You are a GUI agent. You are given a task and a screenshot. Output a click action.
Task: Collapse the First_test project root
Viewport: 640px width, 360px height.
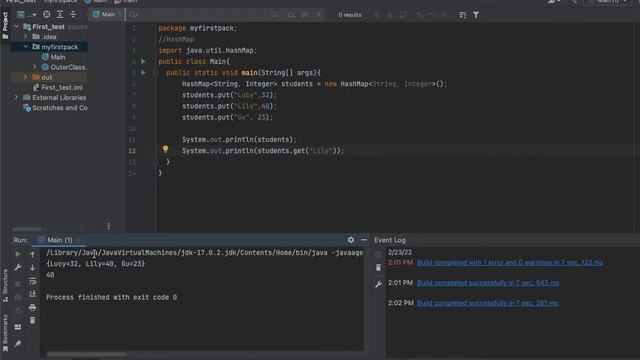click(16, 27)
